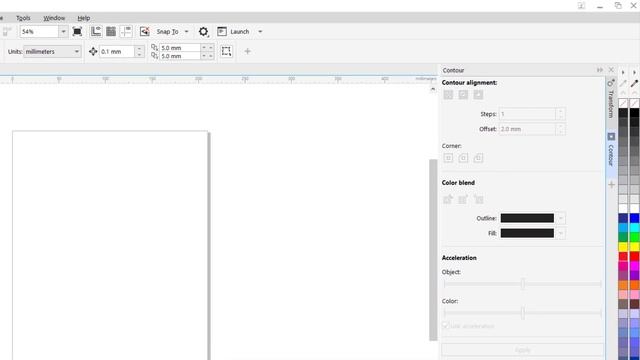640x360 pixels.
Task: Click the Offset stepper arrows
Action: (x=560, y=129)
